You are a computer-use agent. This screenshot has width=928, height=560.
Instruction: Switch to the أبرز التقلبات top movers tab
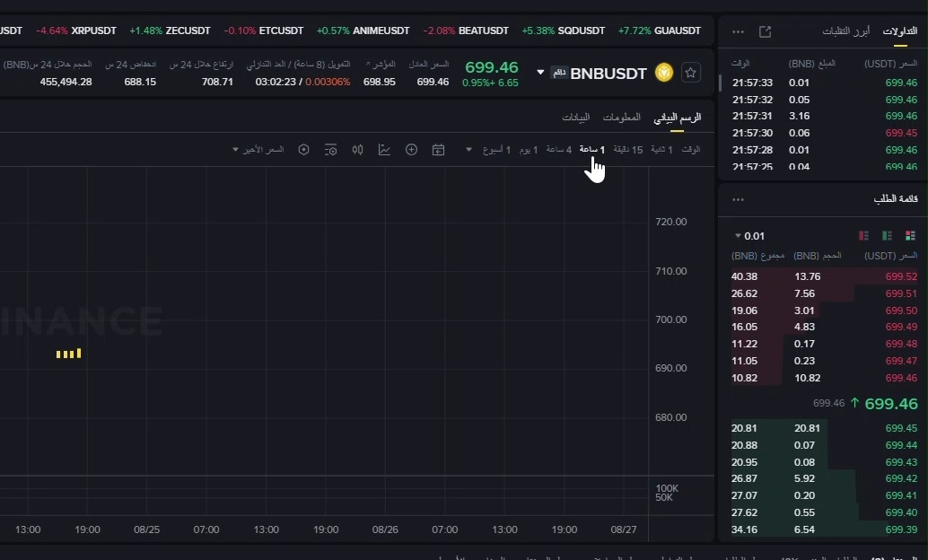845,31
